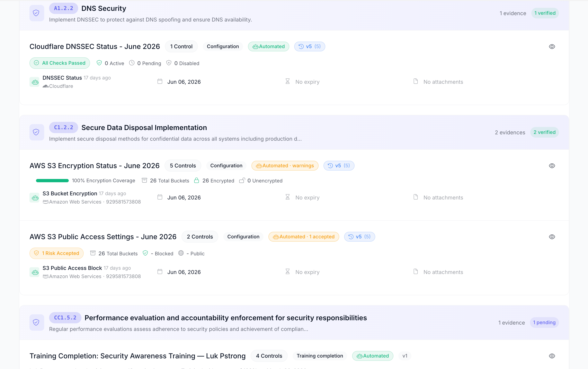Image resolution: width=588 pixels, height=369 pixels.
Task: Click the calendar icon in S3 Bucket Encryption row
Action: 160,197
